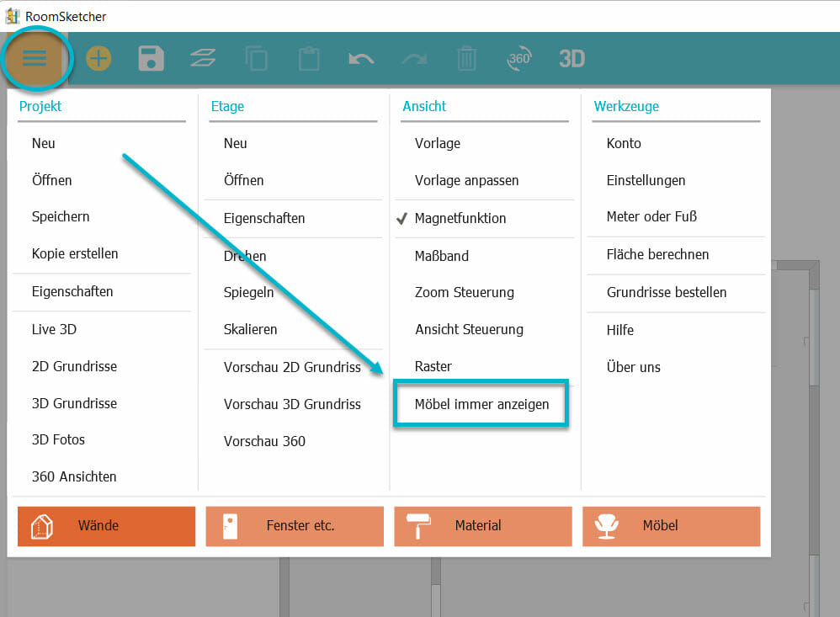This screenshot has width=840, height=617.
Task: Click the copy icon in toolbar
Action: 256,58
